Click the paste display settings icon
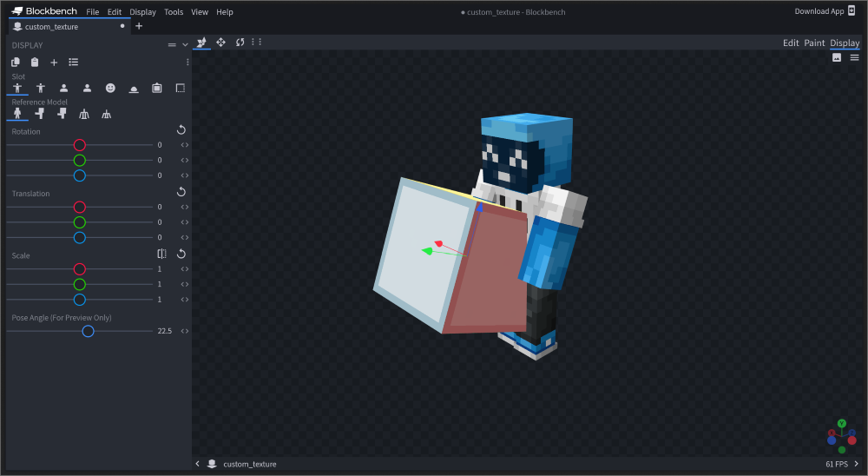This screenshot has height=476, width=868. (35, 63)
